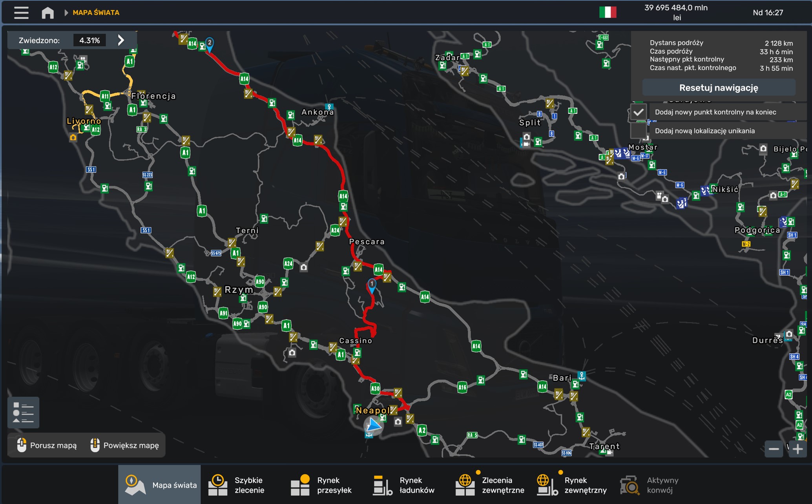
Task: Click the camera icon below the A24 shield
Action: click(x=304, y=267)
